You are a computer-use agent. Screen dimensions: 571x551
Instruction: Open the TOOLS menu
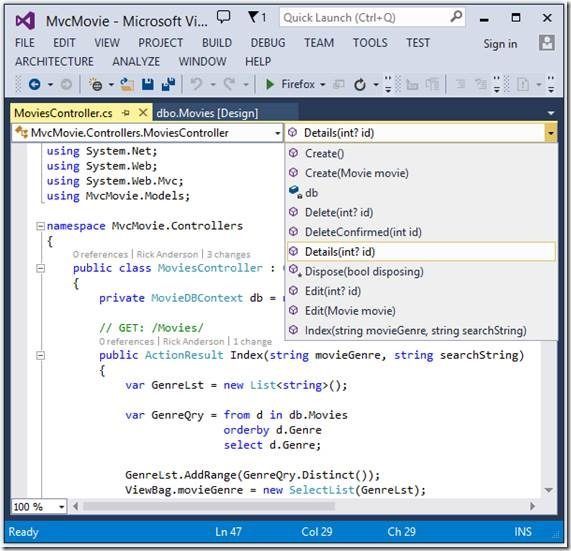(370, 43)
